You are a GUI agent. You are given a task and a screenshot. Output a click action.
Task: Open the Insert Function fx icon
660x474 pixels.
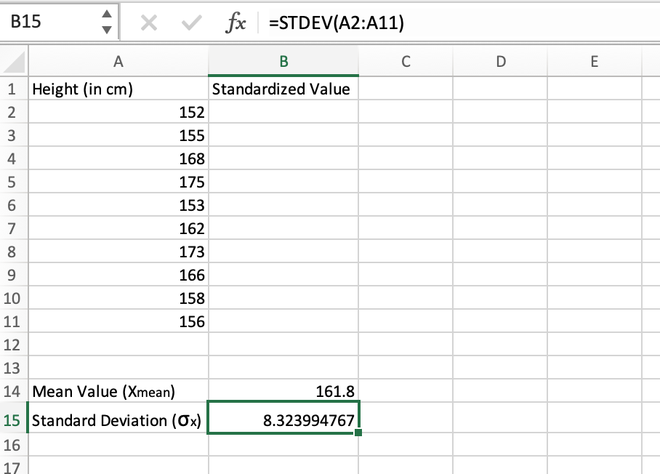click(x=235, y=22)
